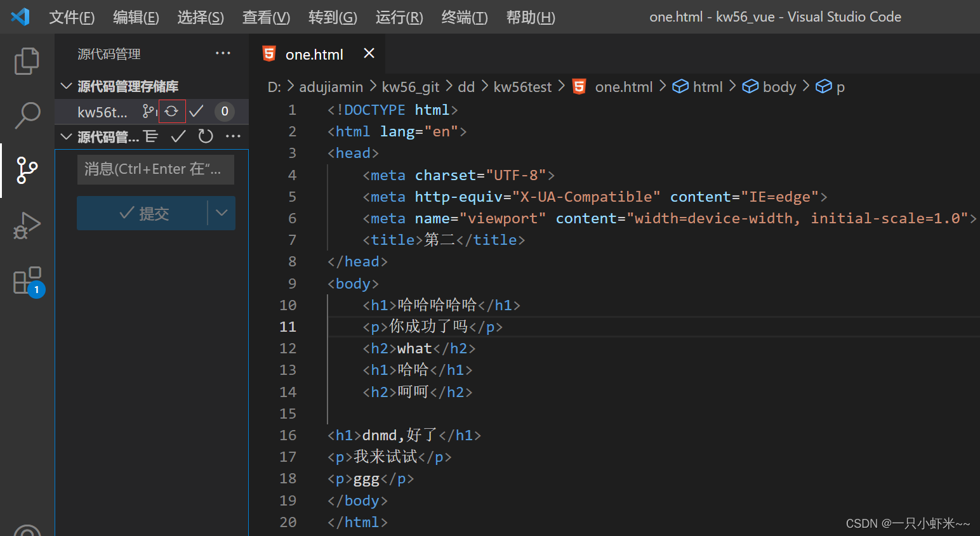Select the one.html editor tab
980x536 pixels.
(x=317, y=54)
